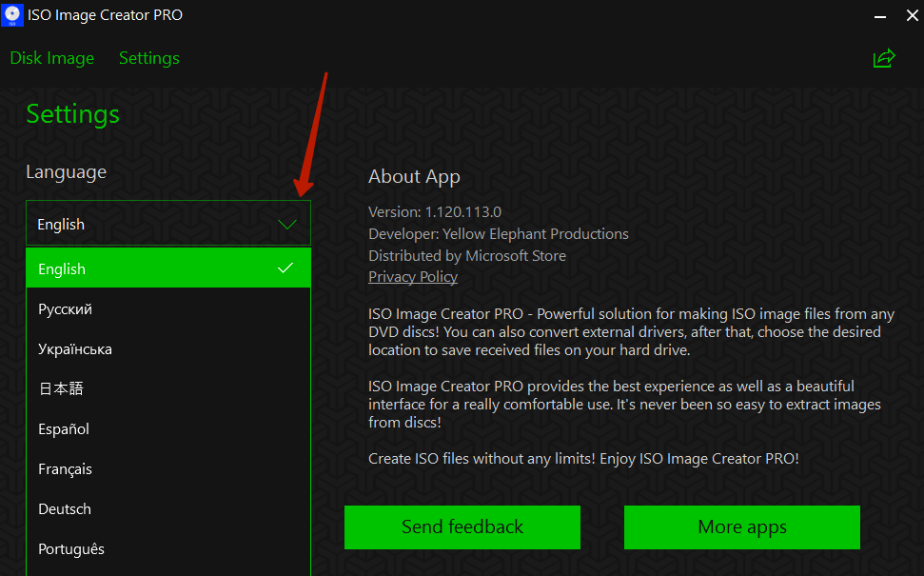This screenshot has height=576, width=924.
Task: Select Español as the language
Action: 167,428
